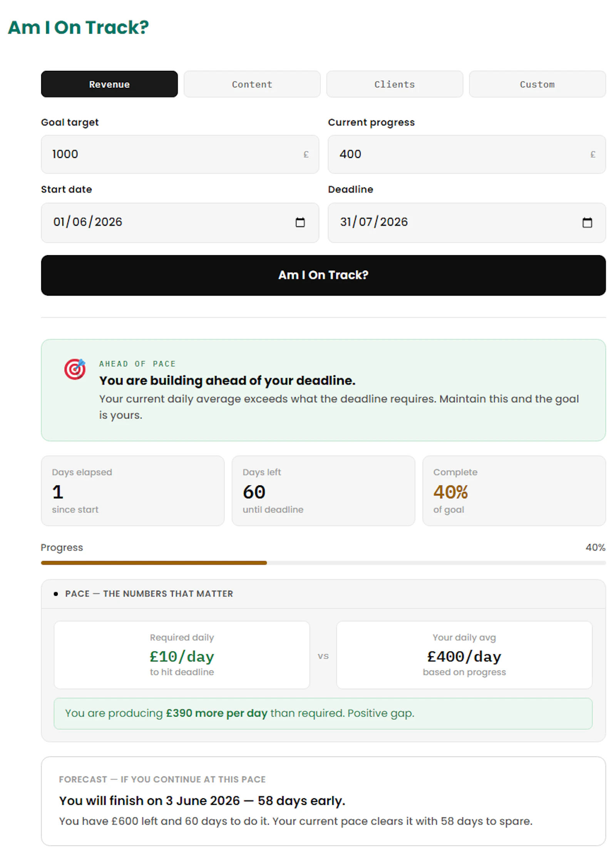Click the Days left value 60
616x851 pixels.
click(x=254, y=492)
